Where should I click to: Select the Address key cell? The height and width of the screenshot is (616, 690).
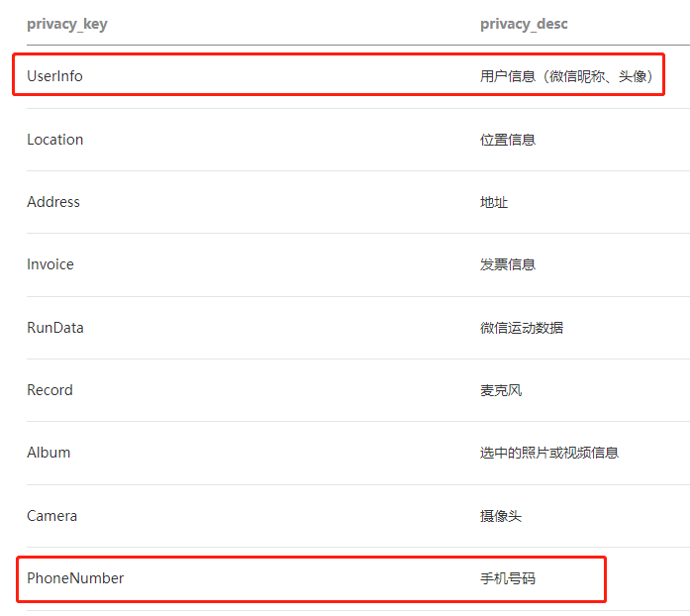pos(53,202)
